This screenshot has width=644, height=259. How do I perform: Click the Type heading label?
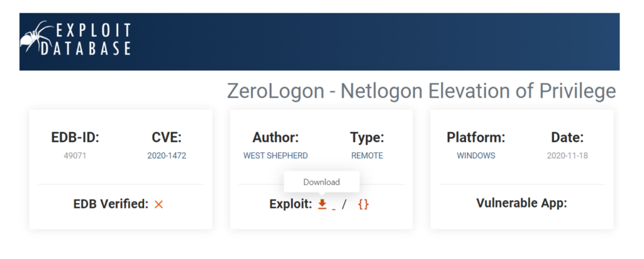pos(367,138)
